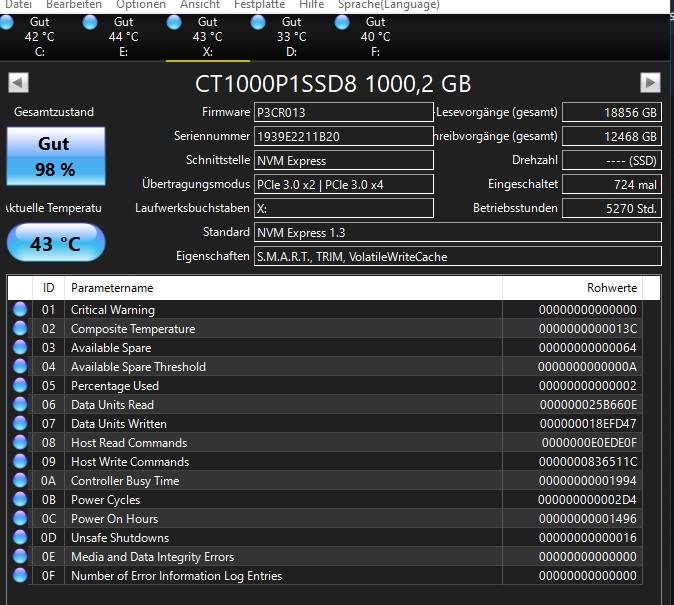
Task: Click the Eingeschaltet value 724 mal
Action: (x=612, y=184)
